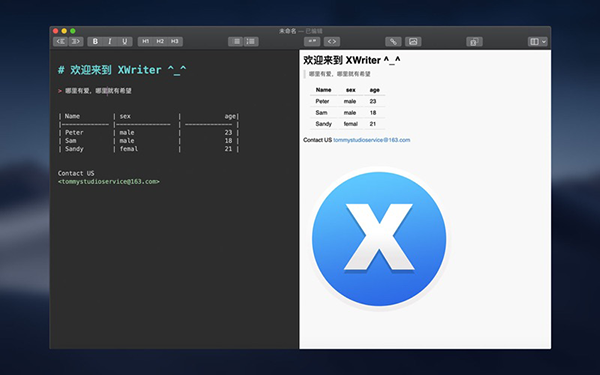
Task: Click 'Peter' cell in preview table
Action: click(322, 101)
